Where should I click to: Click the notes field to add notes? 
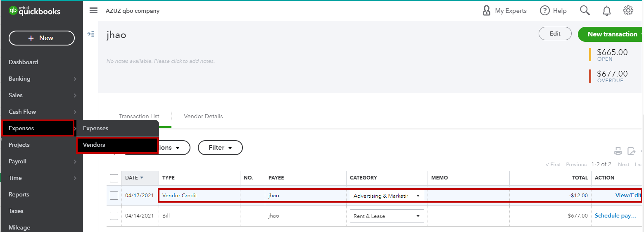pos(161,61)
